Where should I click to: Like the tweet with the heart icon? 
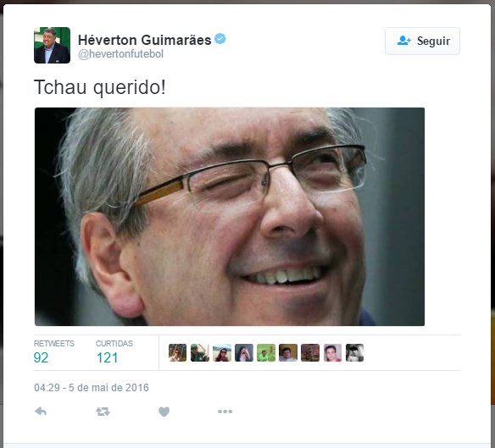[164, 412]
